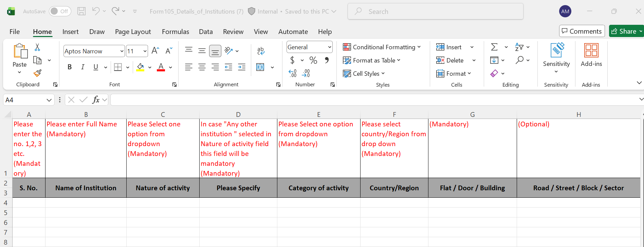Screen dimensions: 644x247
Task: Toggle AutoSave switch
Action: coord(60,11)
